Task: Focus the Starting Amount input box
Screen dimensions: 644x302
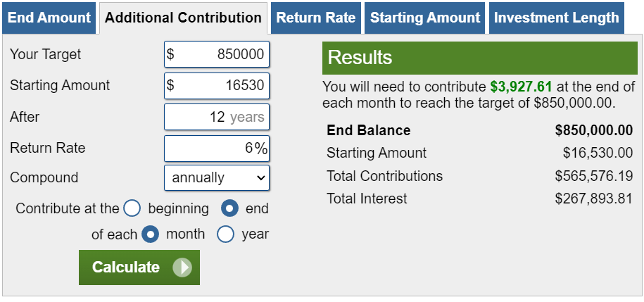Action: click(x=217, y=86)
